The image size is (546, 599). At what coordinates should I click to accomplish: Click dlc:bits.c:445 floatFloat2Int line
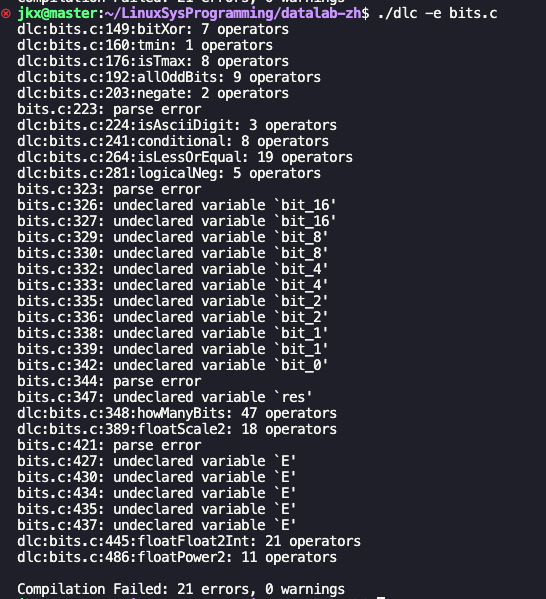coord(189,541)
